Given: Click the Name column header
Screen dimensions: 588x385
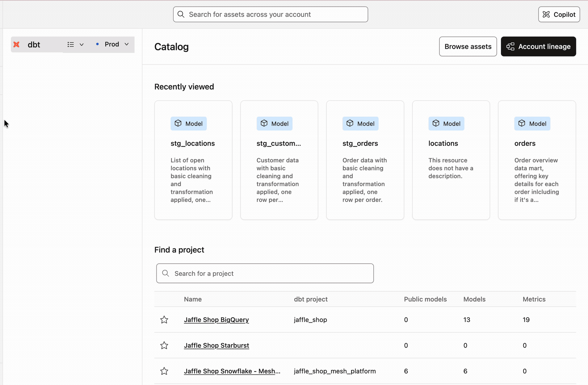Looking at the screenshot, I should point(193,299).
